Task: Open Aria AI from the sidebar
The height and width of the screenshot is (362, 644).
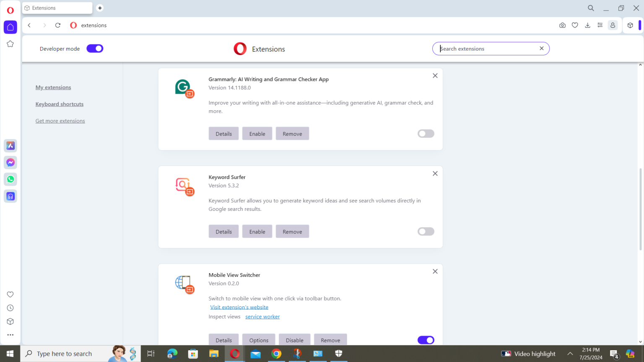Action: [10, 145]
